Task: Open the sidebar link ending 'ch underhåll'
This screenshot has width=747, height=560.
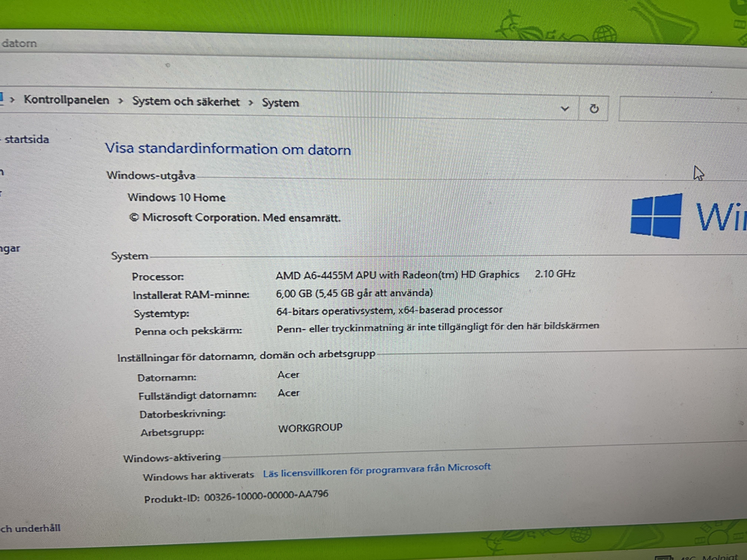Action: 30,528
